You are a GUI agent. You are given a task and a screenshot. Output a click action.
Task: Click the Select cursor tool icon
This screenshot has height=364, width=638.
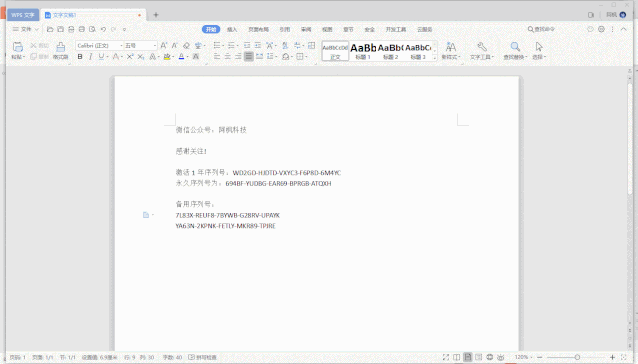coord(539,47)
